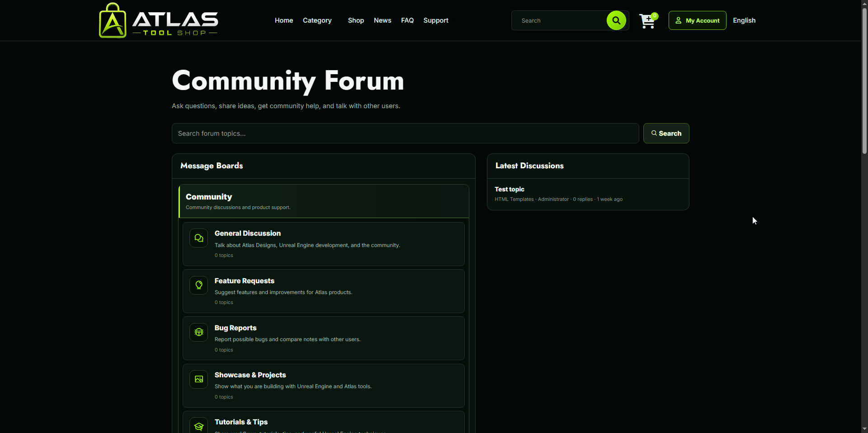Open the FAQ menu item
Image resolution: width=868 pixels, height=433 pixels.
pos(407,20)
